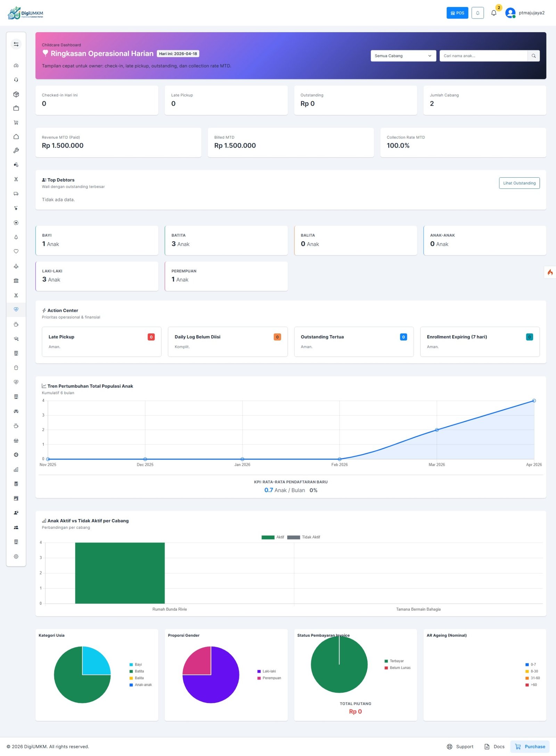This screenshot has width=556, height=756.
Task: Toggle Perempuan legend in gender chart
Action: click(x=269, y=678)
